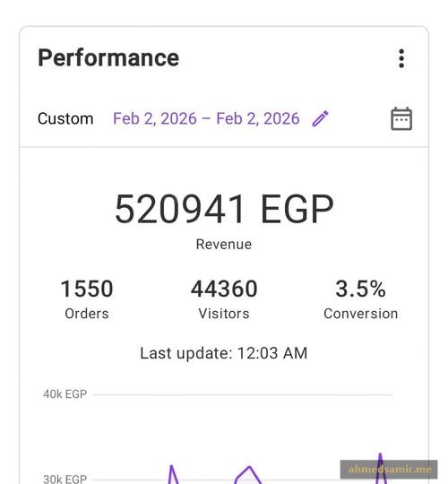Click the Last update 12:03 AM text

(x=224, y=353)
